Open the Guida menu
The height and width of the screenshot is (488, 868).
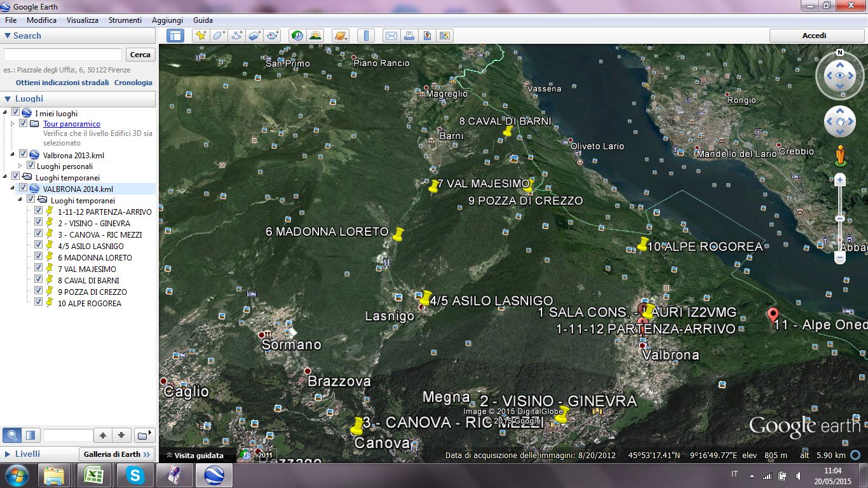[x=203, y=20]
